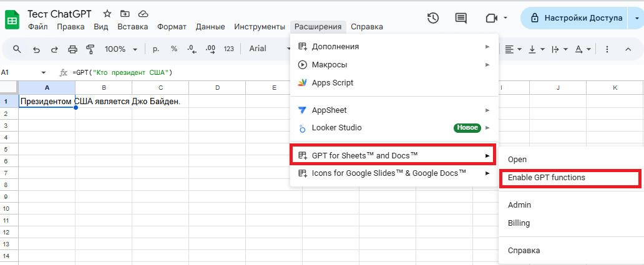Viewport: 644px width, 265px height.
Task: Click the document title Тест ChatGPT
Action: tap(59, 14)
